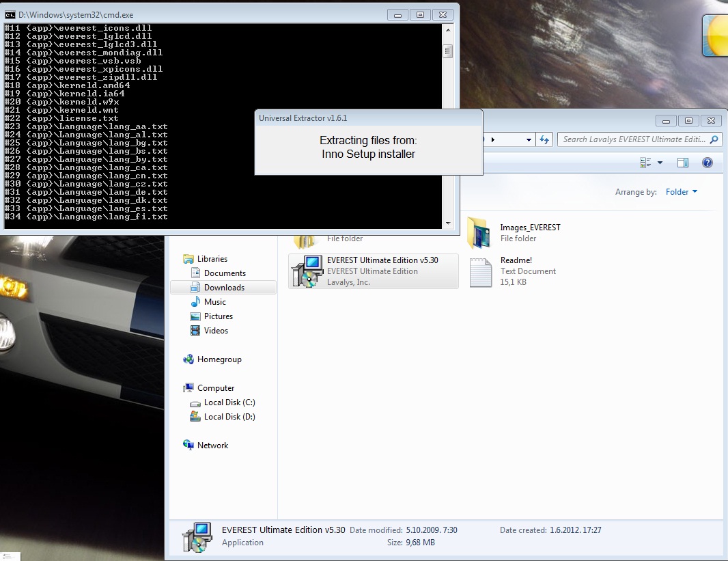Image resolution: width=728 pixels, height=561 pixels.
Task: Click the details pane EVEREST application icon
Action: (x=197, y=537)
